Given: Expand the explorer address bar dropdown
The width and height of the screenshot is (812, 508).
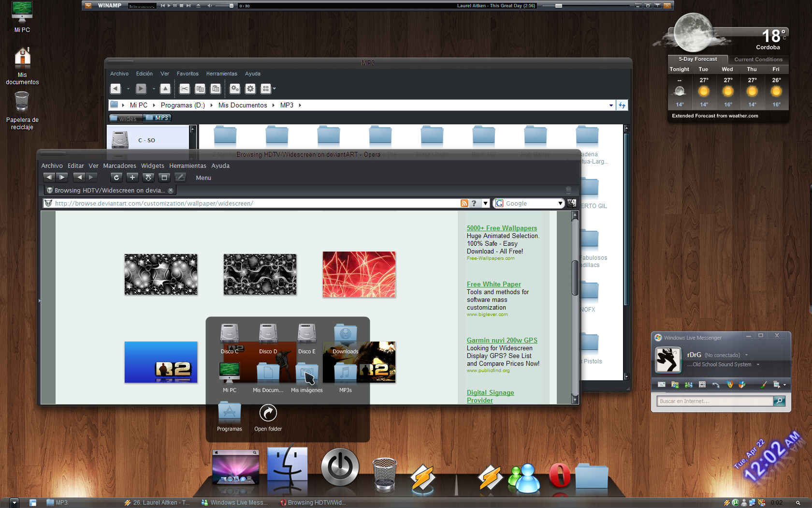Looking at the screenshot, I should click(611, 105).
